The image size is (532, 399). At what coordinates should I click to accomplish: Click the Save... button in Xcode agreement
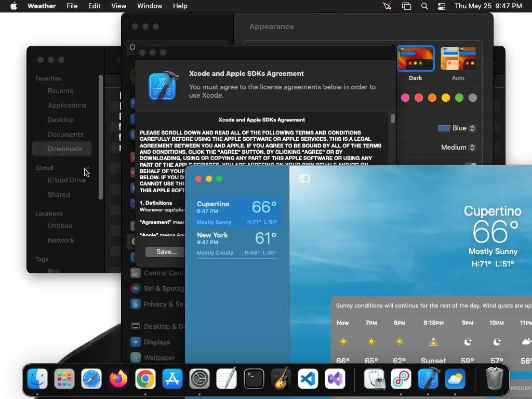(166, 252)
